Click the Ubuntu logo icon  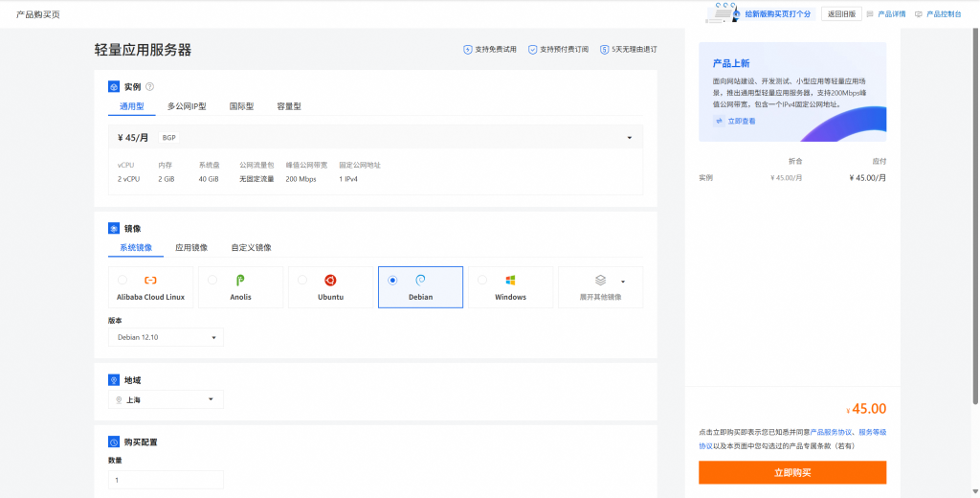330,280
